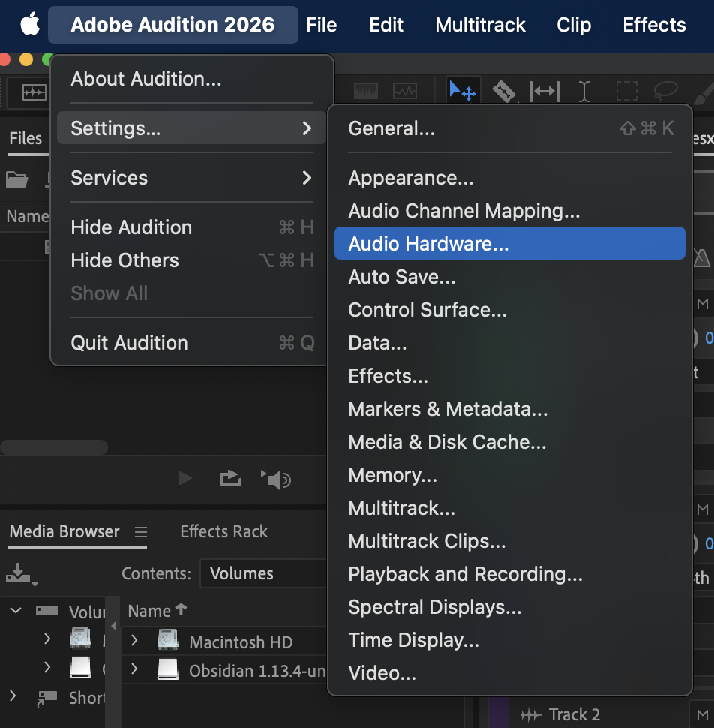Open the Media Browser panel menu
Viewport: 714px width, 728px height.
click(141, 531)
